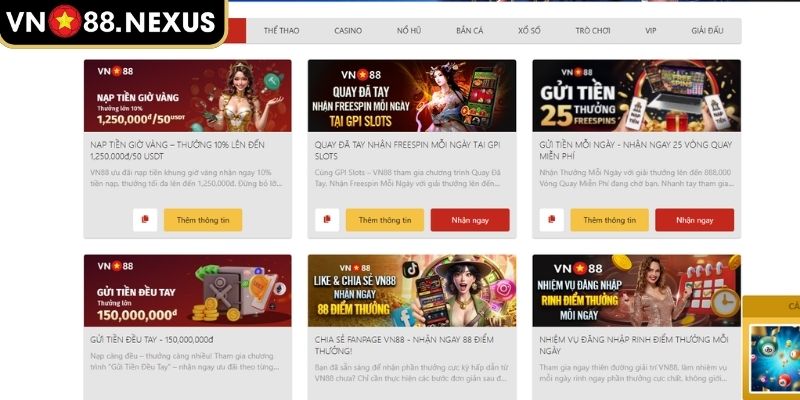Viewport: 800px width, 400px height.
Task: Click copy icon on Nạp Tiền Giờ Vàng card
Action: pyautogui.click(x=145, y=220)
